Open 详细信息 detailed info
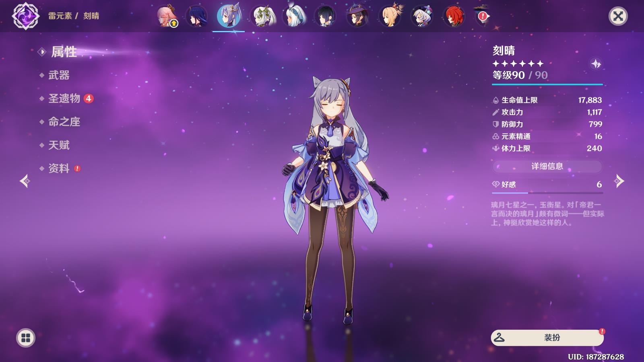The image size is (644, 362). 547,166
